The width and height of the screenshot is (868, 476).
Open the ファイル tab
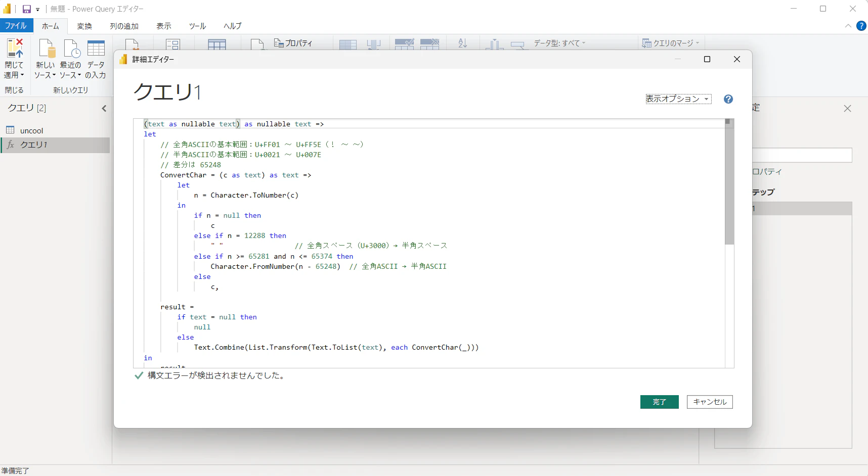(x=16, y=26)
